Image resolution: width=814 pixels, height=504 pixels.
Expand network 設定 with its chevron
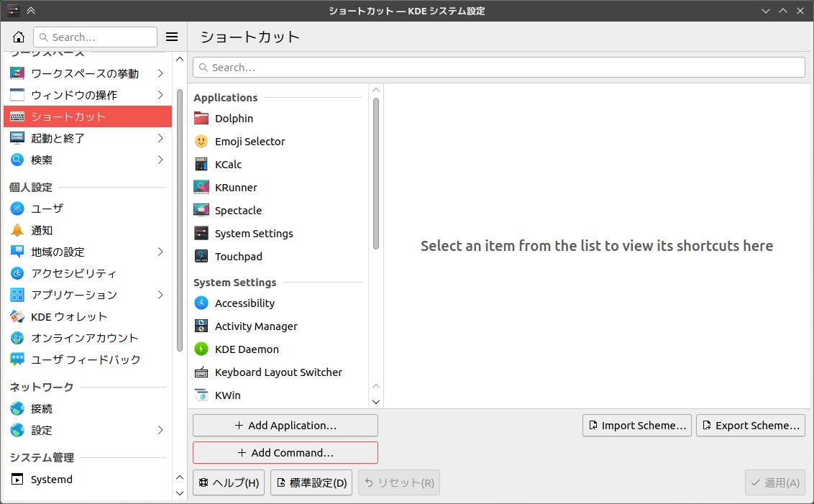pos(160,430)
